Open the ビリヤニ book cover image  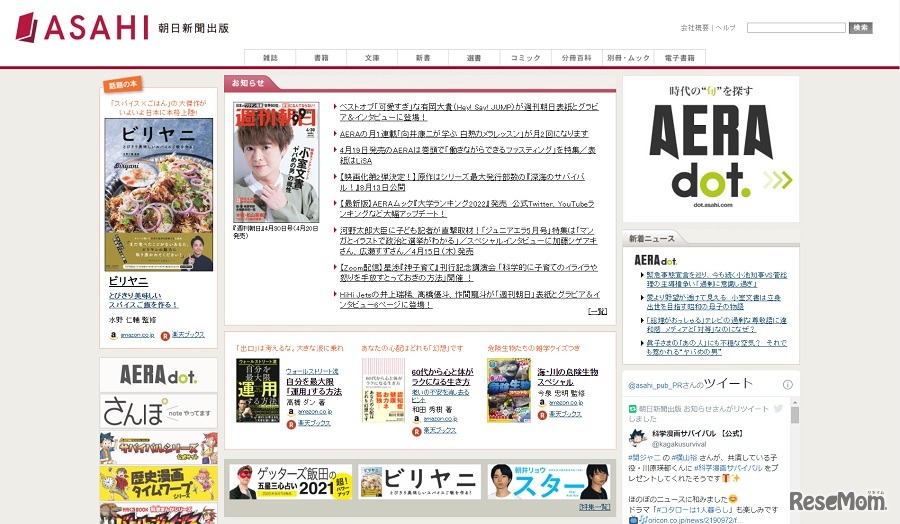[x=158, y=195]
